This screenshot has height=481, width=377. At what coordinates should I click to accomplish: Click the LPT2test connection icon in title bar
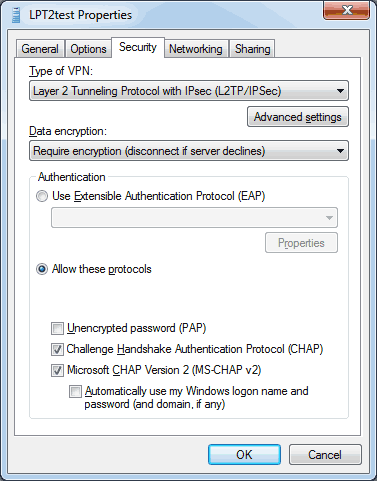(x=16, y=15)
